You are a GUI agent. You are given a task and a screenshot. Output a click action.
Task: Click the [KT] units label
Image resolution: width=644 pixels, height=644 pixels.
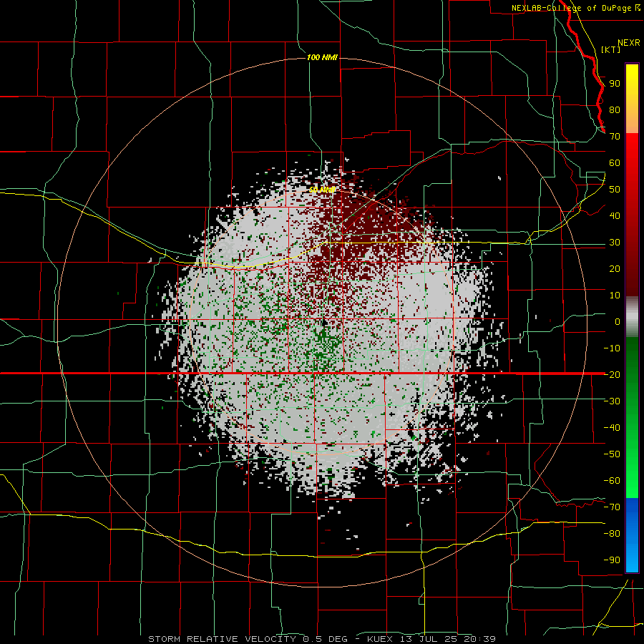611,49
